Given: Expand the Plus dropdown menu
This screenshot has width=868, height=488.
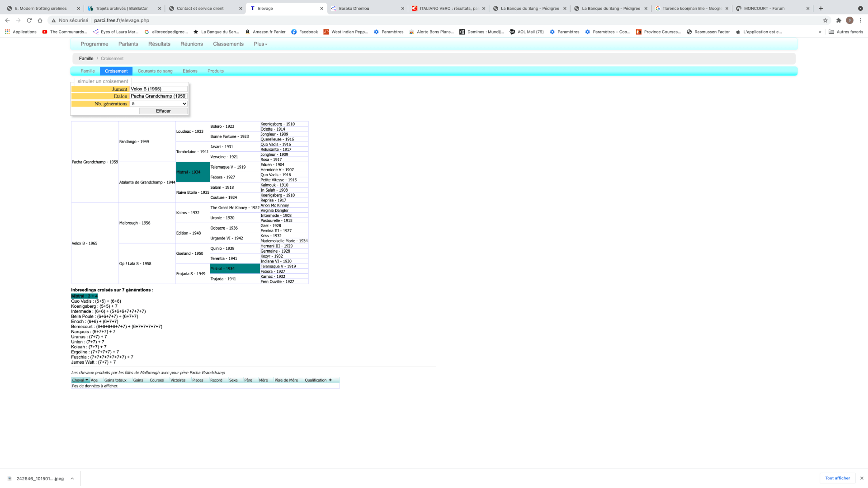Looking at the screenshot, I should coord(260,44).
